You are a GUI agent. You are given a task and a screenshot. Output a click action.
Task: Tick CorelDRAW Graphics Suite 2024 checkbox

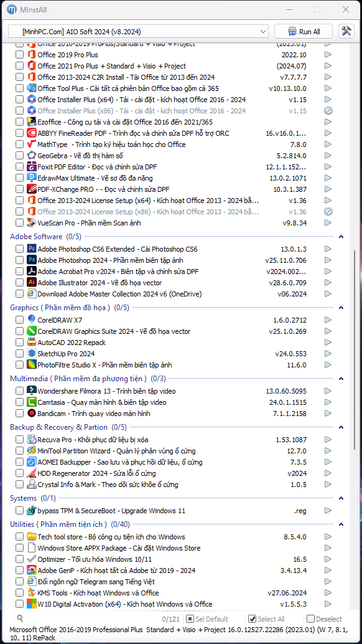pos(19,331)
